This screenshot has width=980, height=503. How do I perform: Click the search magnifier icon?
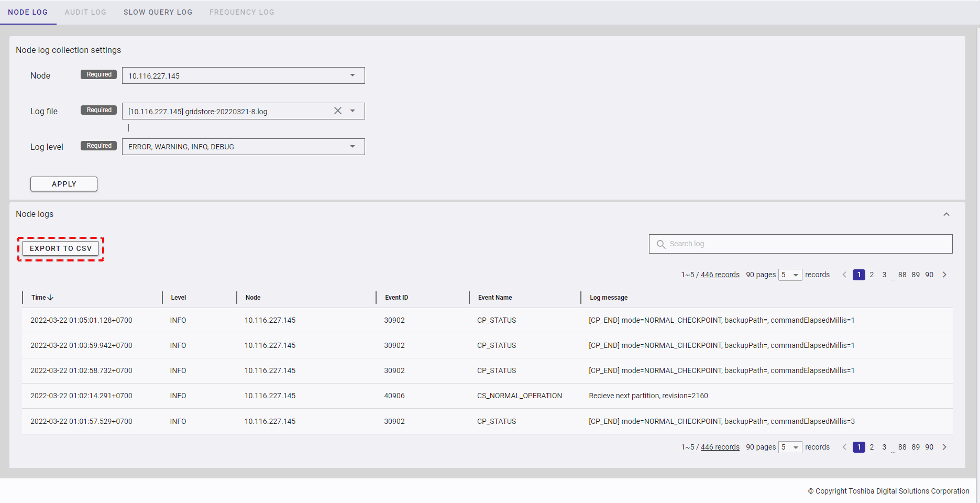click(x=660, y=244)
